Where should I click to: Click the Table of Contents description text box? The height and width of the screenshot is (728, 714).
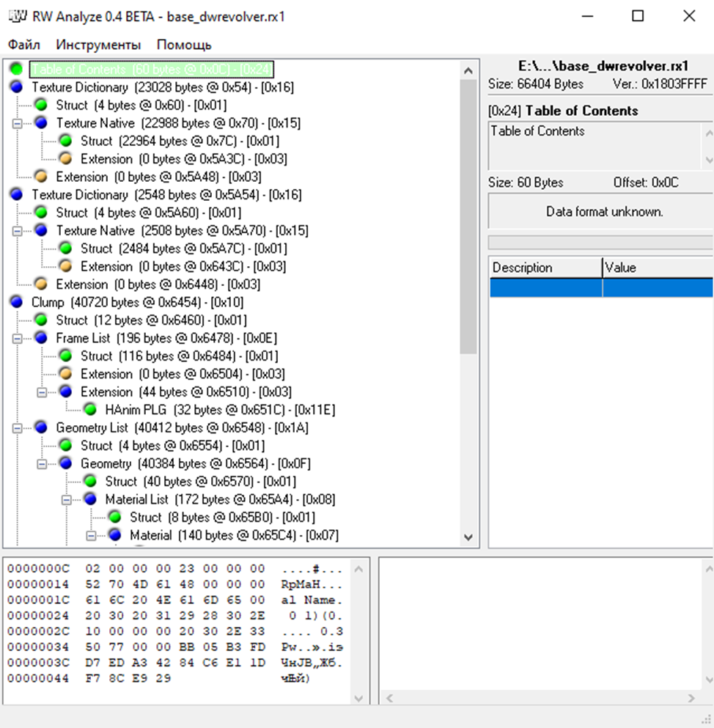[595, 146]
